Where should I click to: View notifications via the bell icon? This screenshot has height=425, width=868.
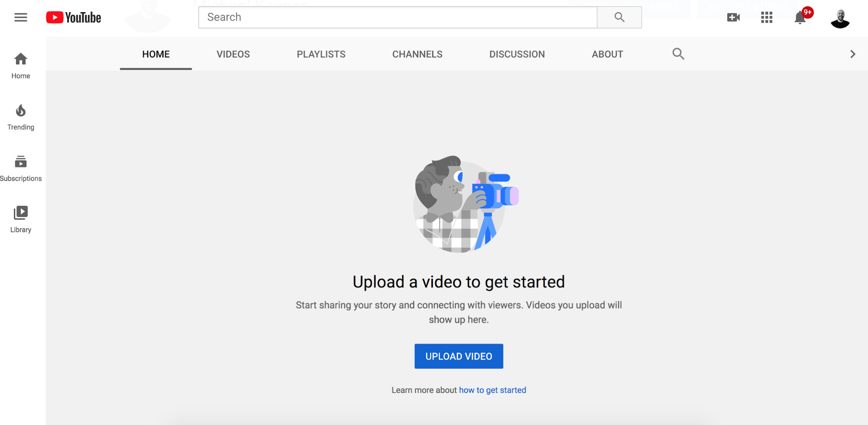(x=800, y=18)
